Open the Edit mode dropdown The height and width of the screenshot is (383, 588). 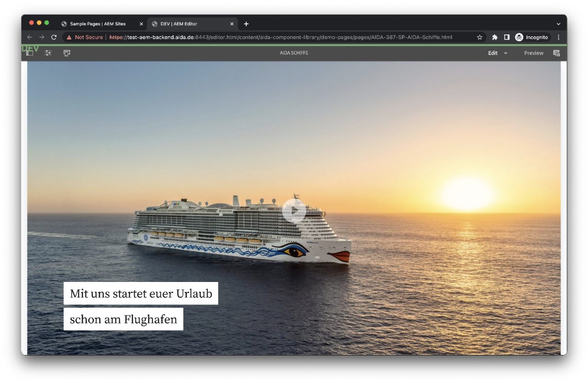[498, 53]
